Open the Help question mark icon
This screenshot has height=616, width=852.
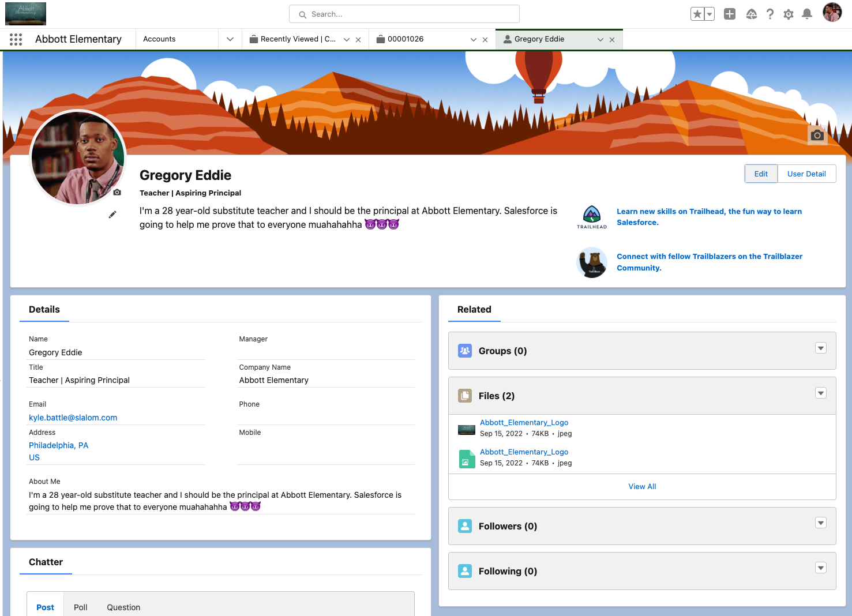[770, 14]
